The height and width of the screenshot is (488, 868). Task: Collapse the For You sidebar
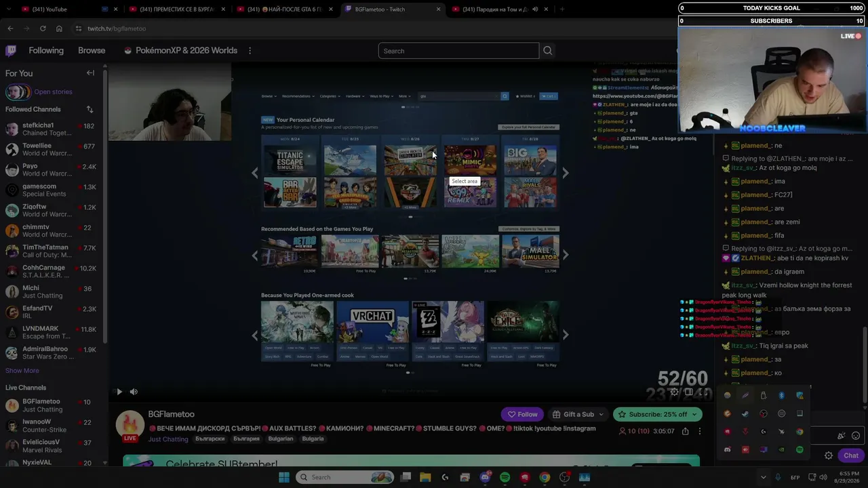click(x=90, y=73)
